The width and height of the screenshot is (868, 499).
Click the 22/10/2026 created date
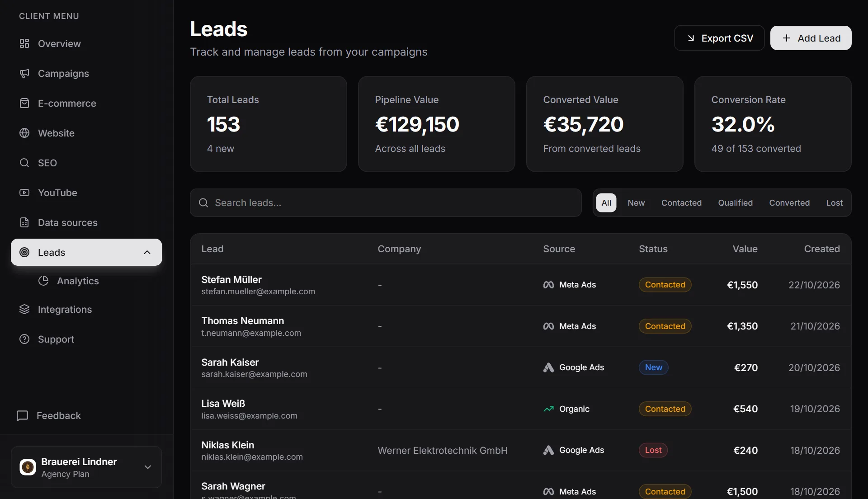814,285
